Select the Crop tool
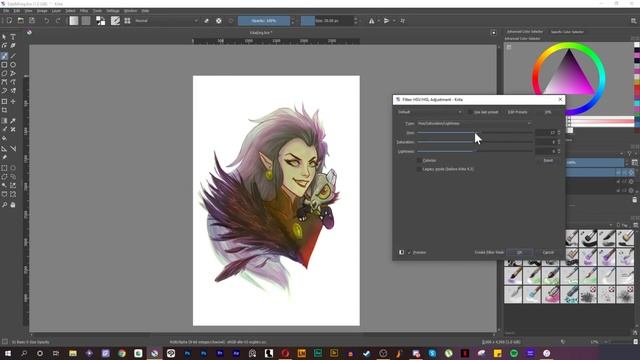This screenshot has height=360, width=640. (x=4, y=110)
